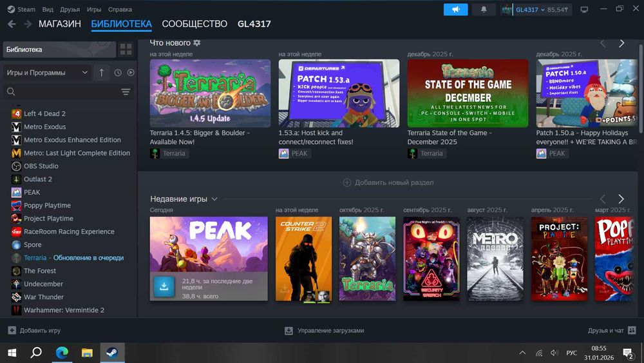Show recent activity clock filter
Viewport: 644px width, 363px height.
click(118, 73)
